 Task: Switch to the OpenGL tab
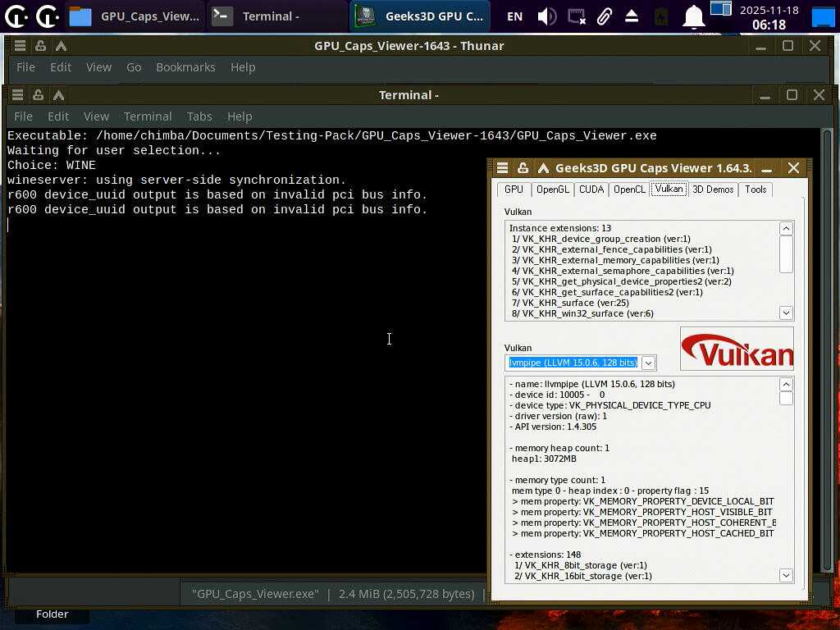tap(552, 189)
